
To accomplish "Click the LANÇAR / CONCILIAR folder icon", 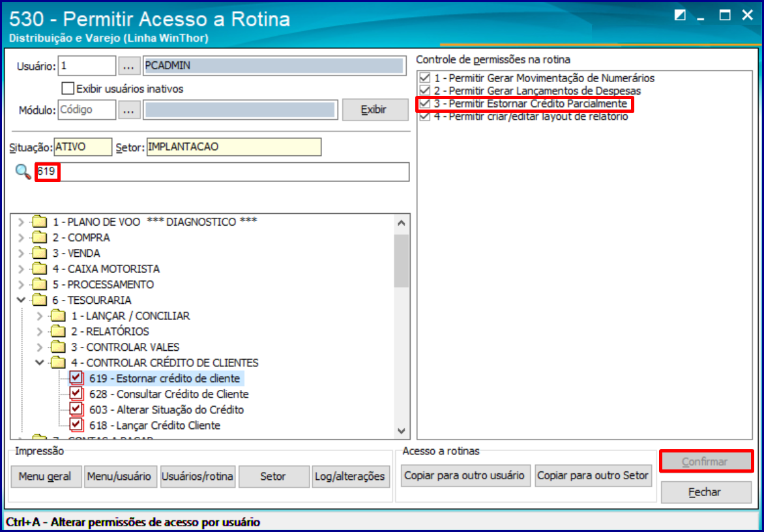I will tap(59, 316).
